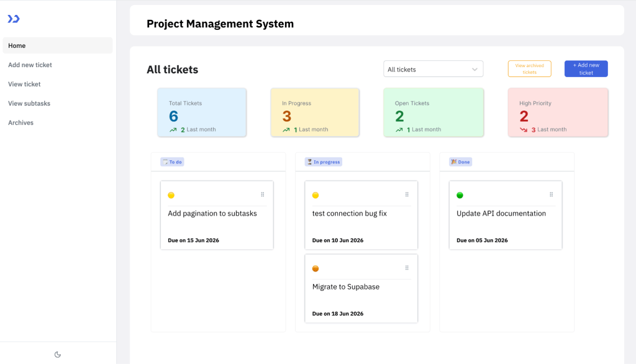
Task: Click the orange priority dot on Migrate to Supabase
Action: tap(316, 268)
